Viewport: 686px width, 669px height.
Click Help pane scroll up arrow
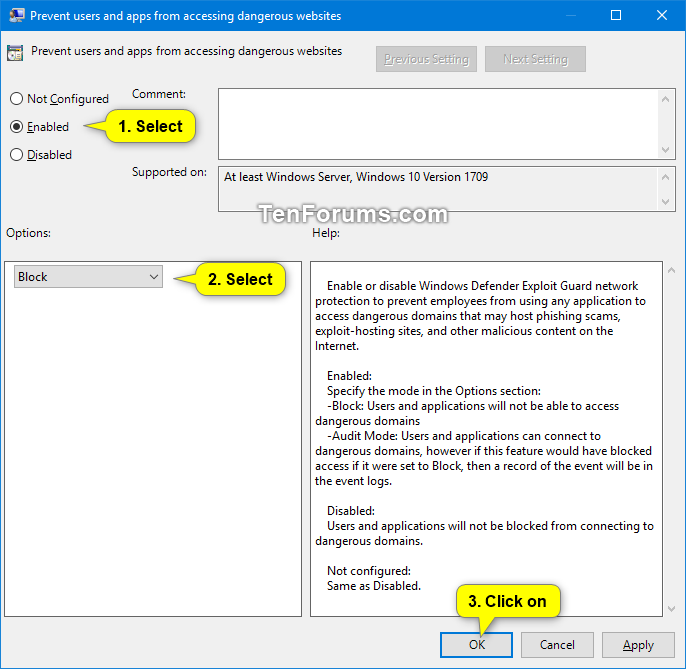[672, 270]
